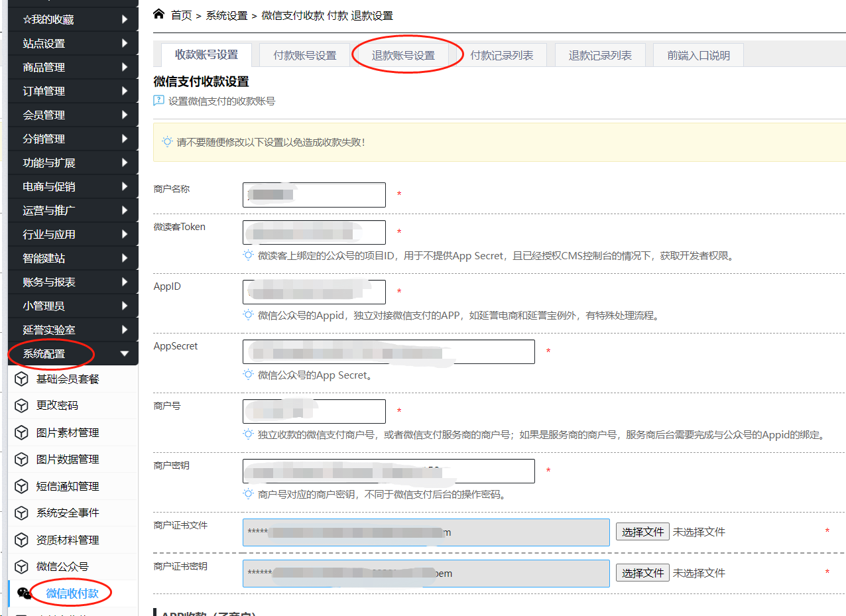Open 图片素材管理 in sidebar
Viewport: 846px width, 616px height.
68,432
